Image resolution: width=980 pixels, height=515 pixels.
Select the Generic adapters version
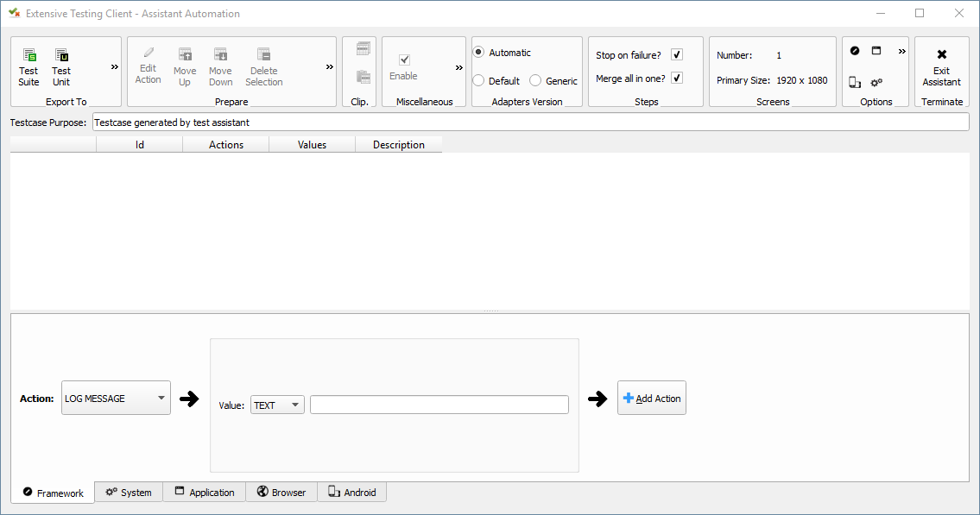coord(553,80)
